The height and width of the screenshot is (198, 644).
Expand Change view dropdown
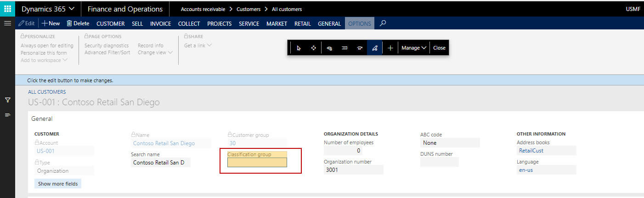(x=155, y=52)
